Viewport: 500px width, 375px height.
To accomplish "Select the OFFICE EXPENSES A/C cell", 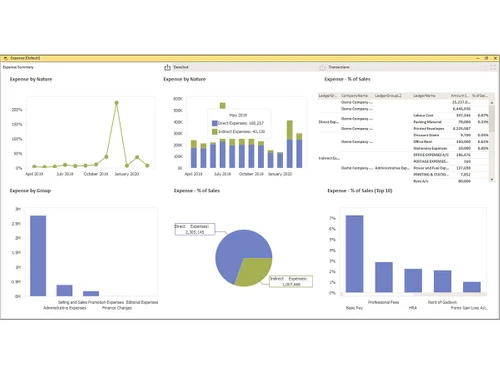I will pyautogui.click(x=431, y=155).
